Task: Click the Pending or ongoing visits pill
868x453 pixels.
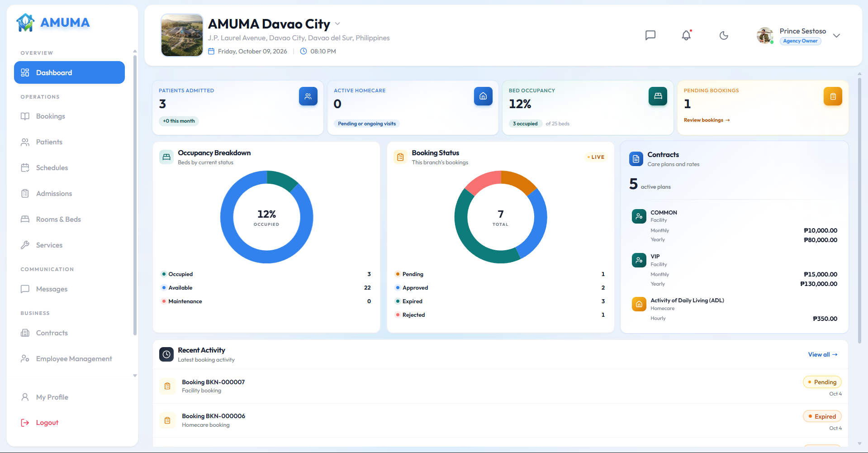Action: (x=367, y=124)
